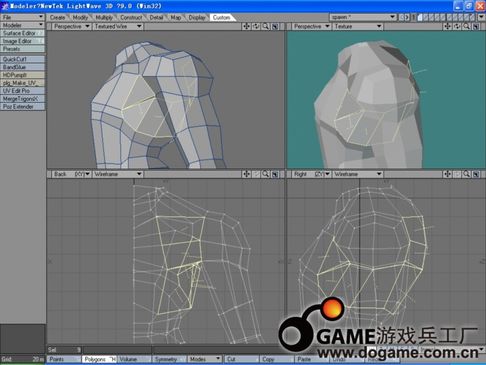The width and height of the screenshot is (486, 365).
Task: Open the File menu dropdown
Action: click(x=22, y=17)
